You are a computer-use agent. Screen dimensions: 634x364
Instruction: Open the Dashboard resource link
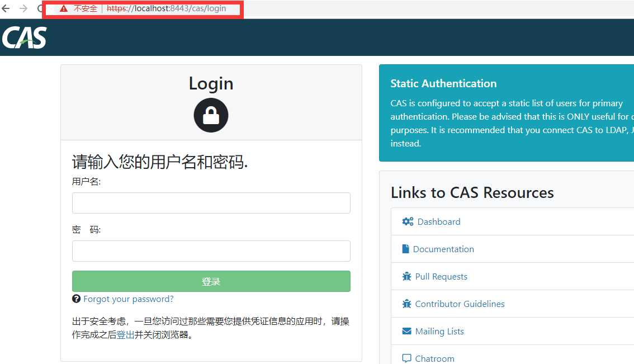[x=439, y=221]
